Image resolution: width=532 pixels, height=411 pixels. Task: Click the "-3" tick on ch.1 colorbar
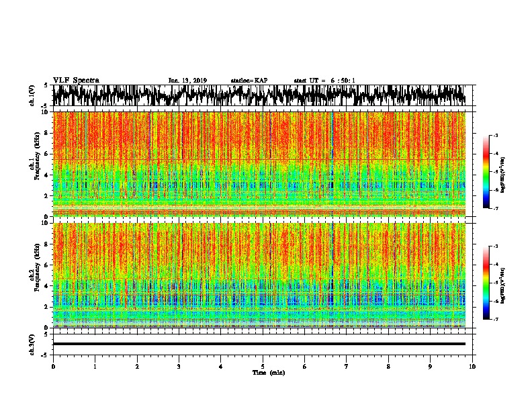(495, 135)
